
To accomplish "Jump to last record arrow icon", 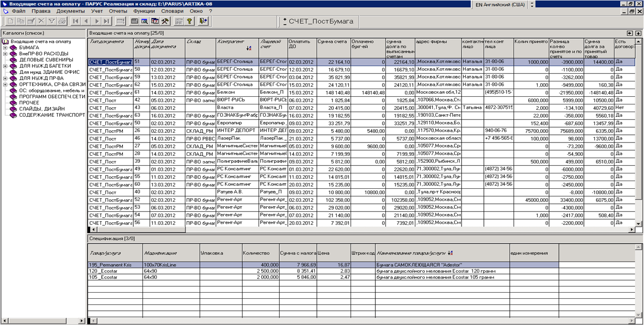I will [x=107, y=21].
